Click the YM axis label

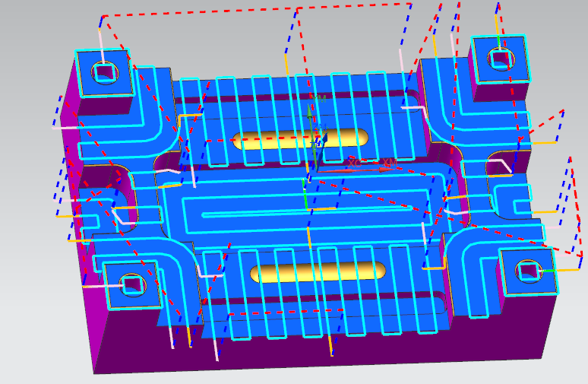pos(319,99)
